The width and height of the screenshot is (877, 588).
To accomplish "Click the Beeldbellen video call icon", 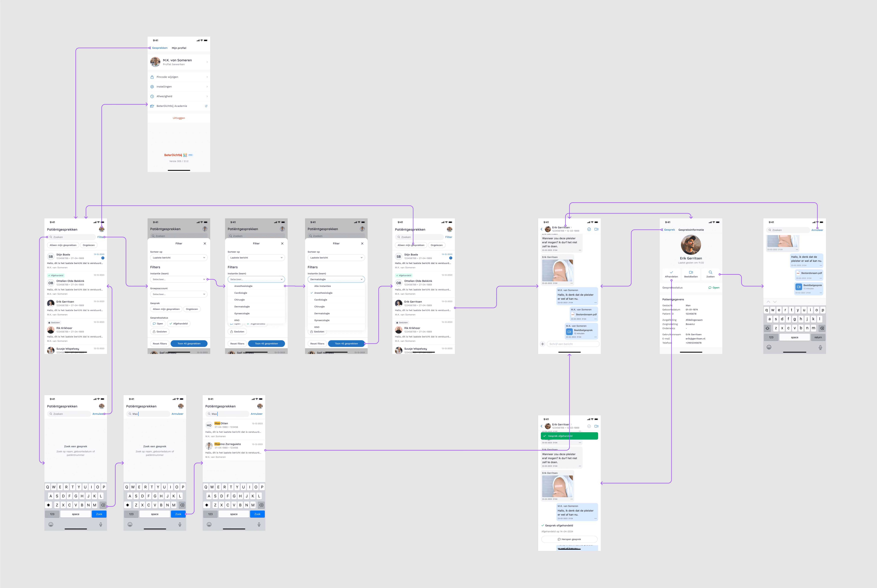I will [691, 272].
